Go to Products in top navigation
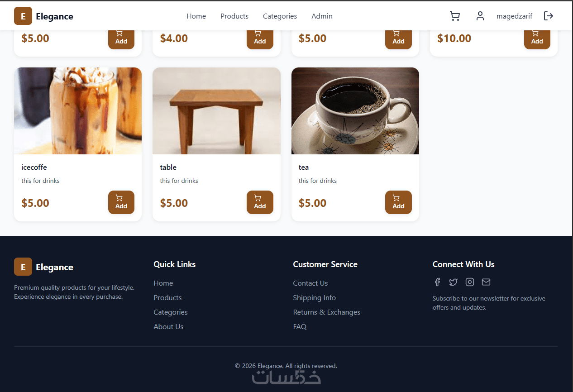 234,16
